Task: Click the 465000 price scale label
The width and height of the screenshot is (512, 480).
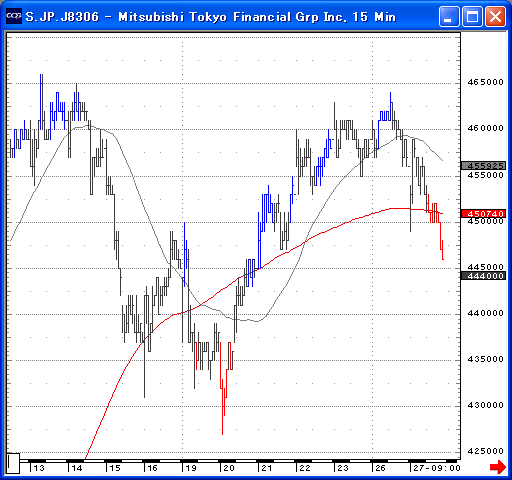Action: 485,82
